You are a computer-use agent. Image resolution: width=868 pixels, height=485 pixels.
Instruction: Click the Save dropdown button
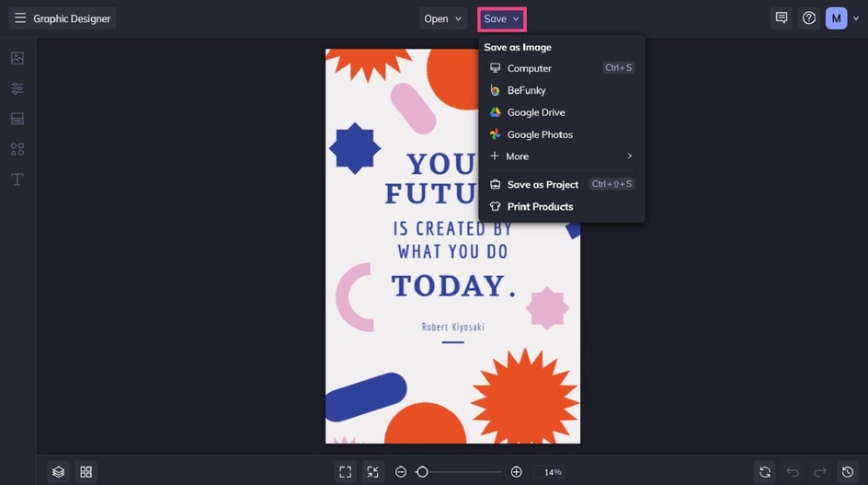(x=501, y=18)
